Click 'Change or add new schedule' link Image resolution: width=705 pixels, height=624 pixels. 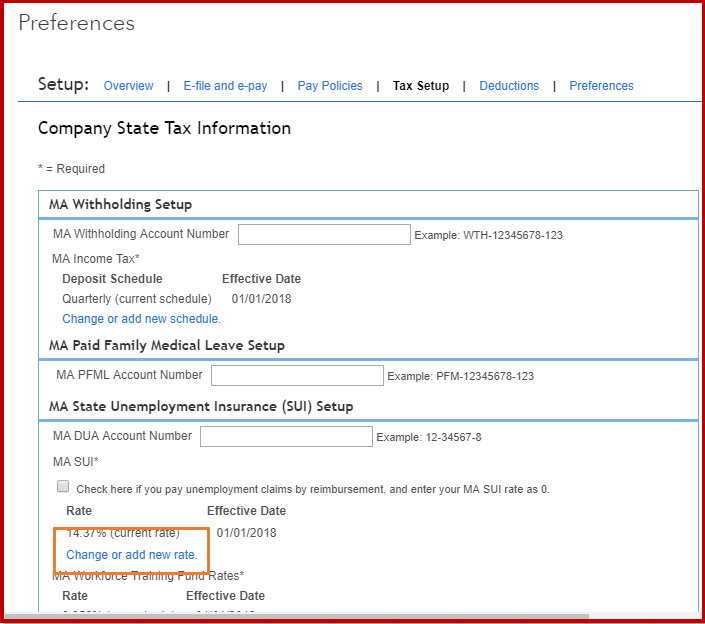point(141,319)
